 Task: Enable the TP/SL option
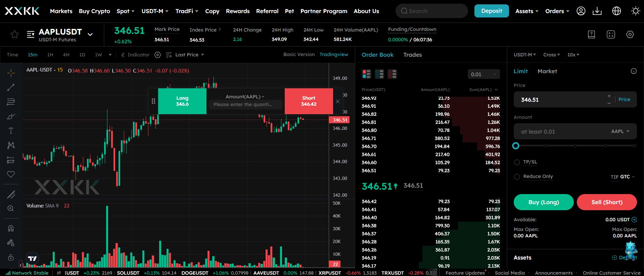tap(517, 163)
